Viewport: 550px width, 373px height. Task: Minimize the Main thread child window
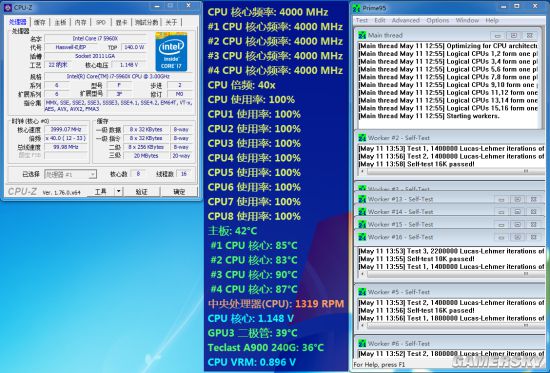pos(497,36)
